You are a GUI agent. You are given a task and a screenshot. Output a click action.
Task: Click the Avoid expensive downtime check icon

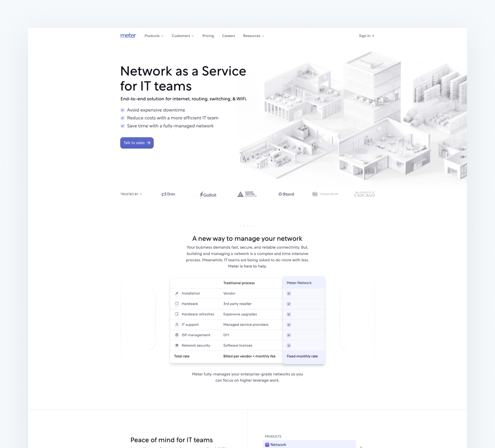coord(122,110)
